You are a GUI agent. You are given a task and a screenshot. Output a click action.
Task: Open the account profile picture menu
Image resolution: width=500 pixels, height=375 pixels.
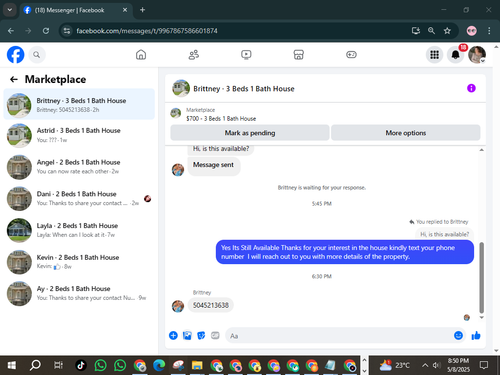477,55
